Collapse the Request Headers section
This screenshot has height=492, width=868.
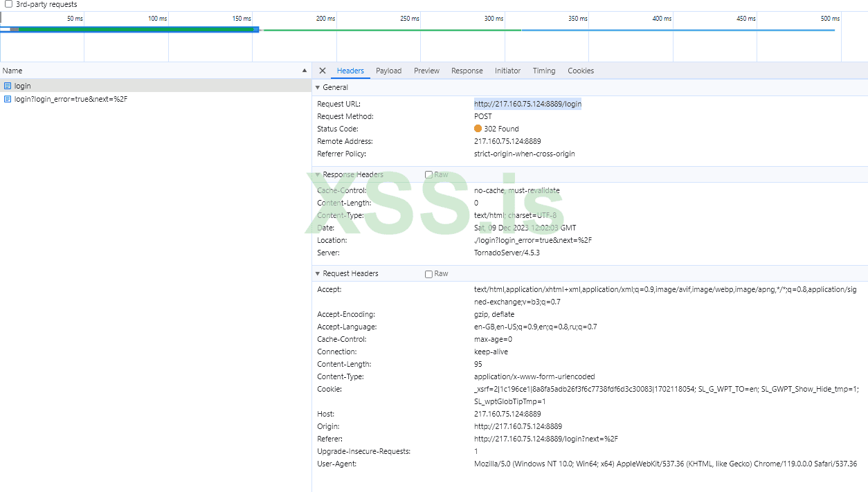click(318, 273)
